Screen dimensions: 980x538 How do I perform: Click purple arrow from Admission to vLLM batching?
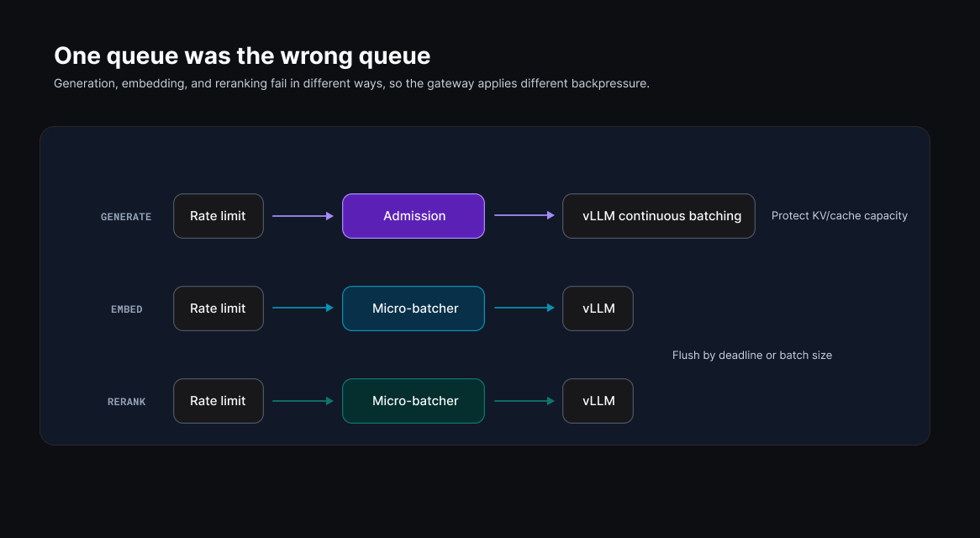coord(524,215)
